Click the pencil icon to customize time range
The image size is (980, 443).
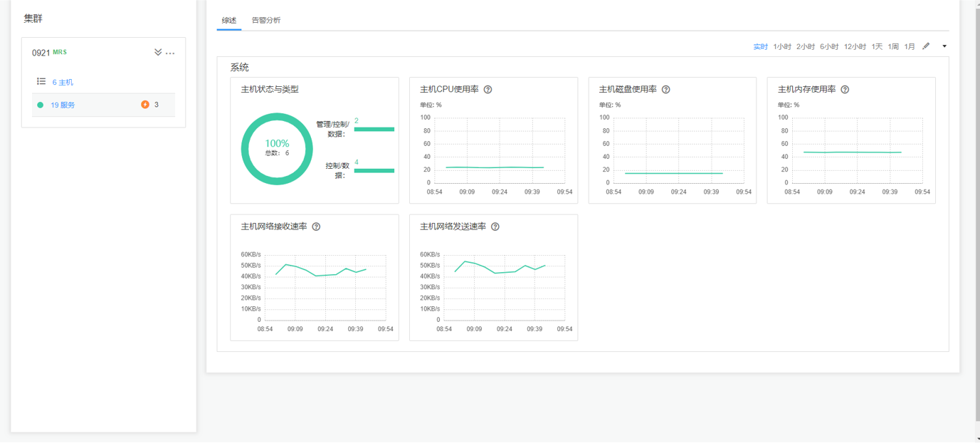(926, 46)
